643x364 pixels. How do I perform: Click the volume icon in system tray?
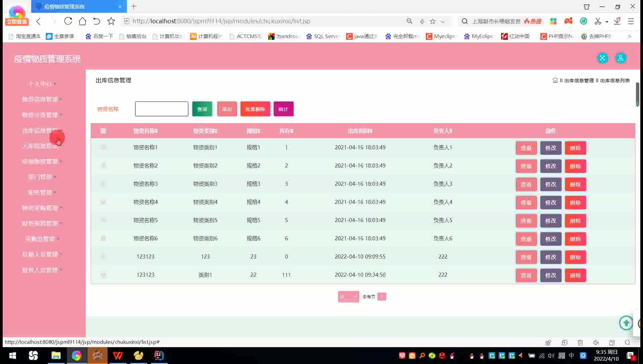coord(551,356)
